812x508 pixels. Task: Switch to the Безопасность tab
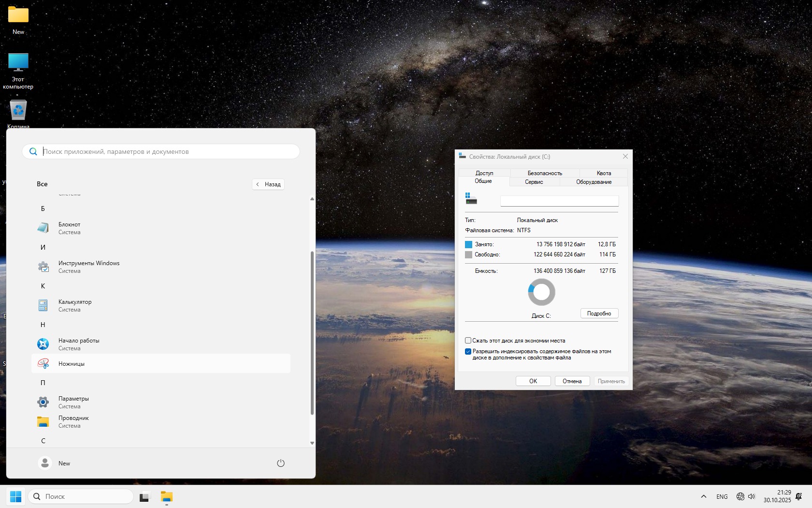pos(545,173)
